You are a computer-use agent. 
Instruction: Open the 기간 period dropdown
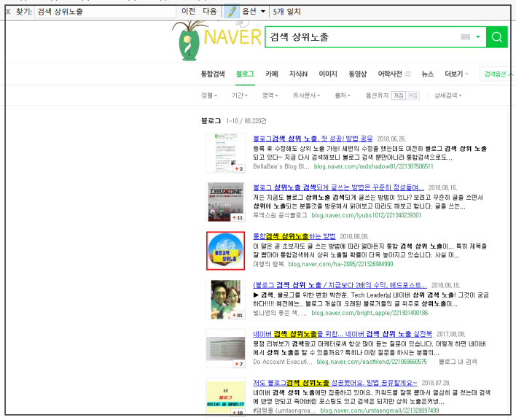point(240,96)
